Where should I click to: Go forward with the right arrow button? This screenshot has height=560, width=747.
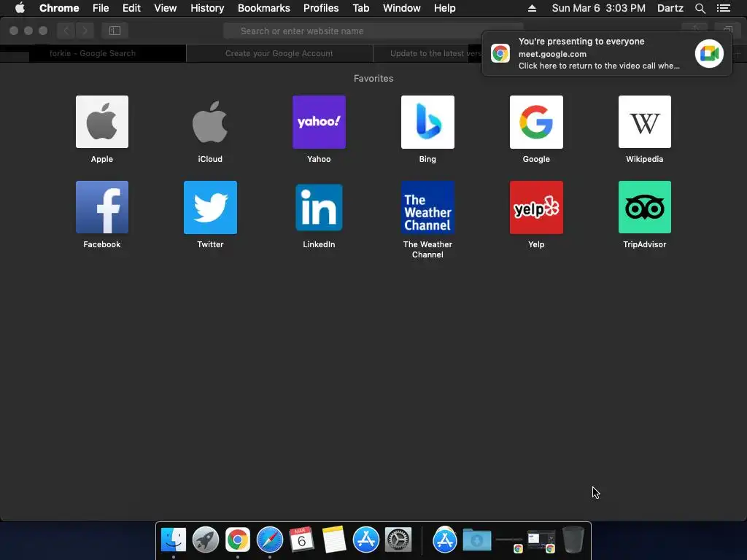tap(85, 31)
